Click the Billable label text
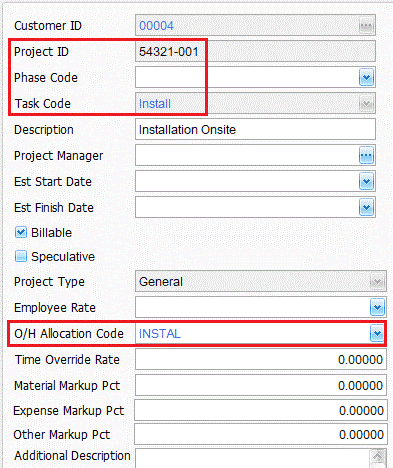393x468 pixels. (51, 232)
